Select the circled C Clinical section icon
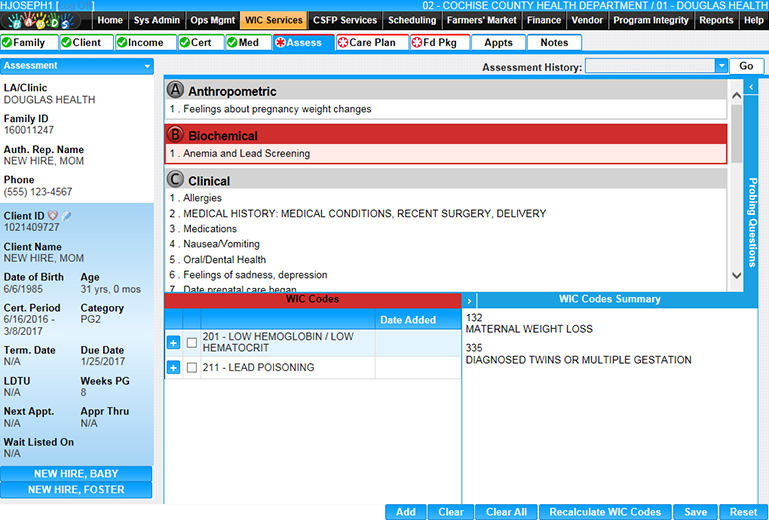This screenshot has width=769, height=520. (x=176, y=180)
